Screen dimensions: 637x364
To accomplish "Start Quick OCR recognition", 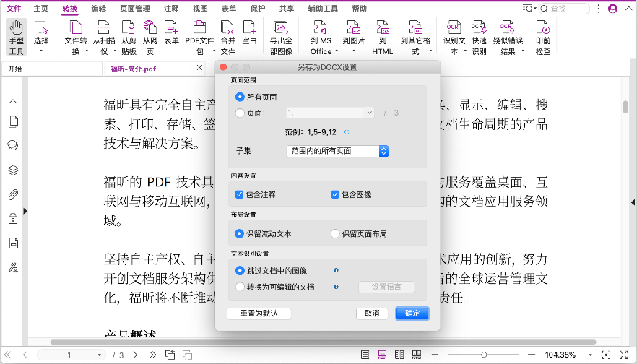I will pyautogui.click(x=479, y=37).
